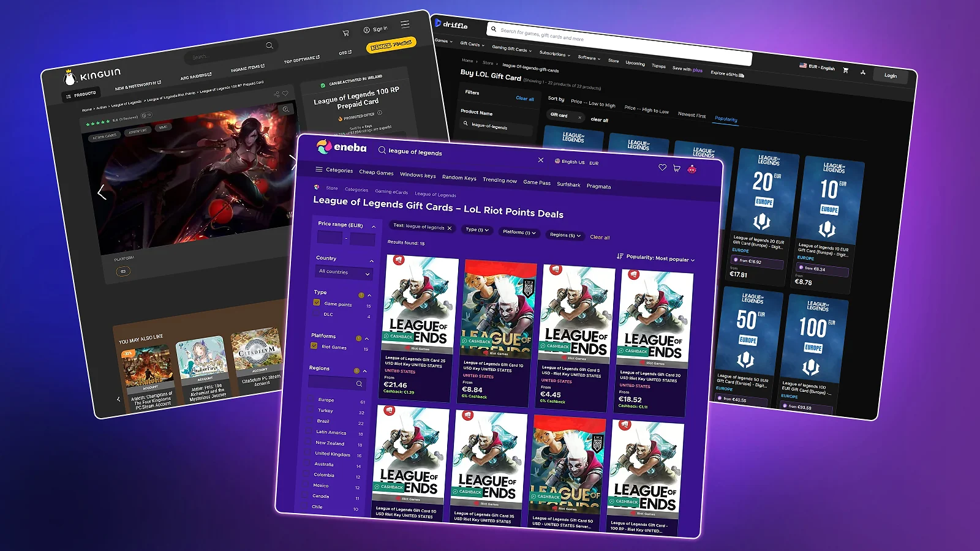Click the Kinguin shopping cart icon

[345, 32]
